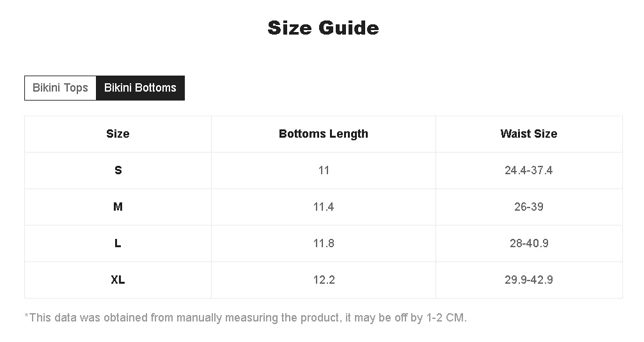
Task: Click the waist size value 26-39
Action: pos(529,207)
